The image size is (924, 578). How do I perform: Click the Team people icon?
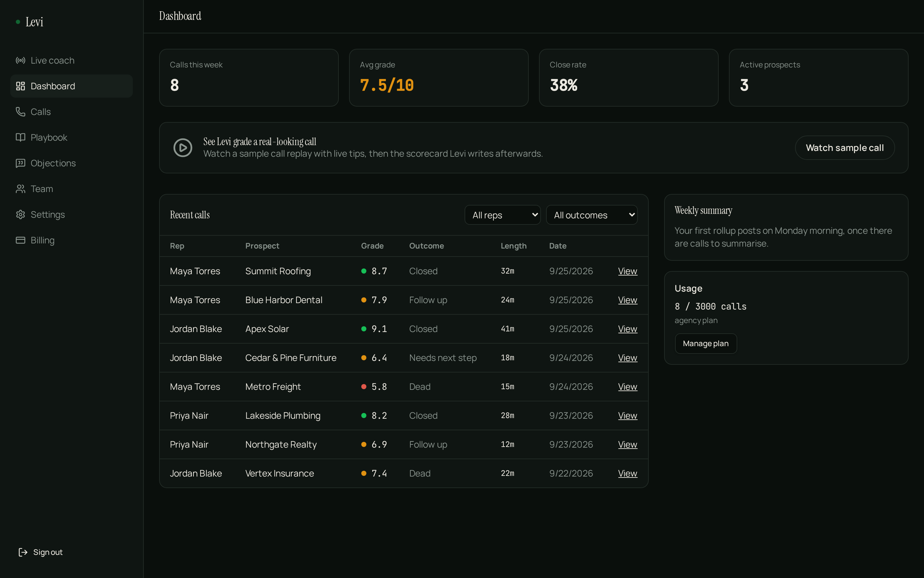pos(20,189)
